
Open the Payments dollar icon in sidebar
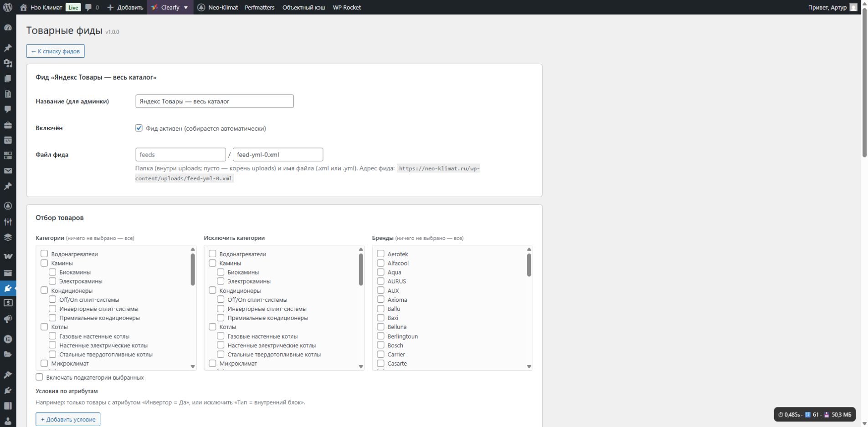click(8, 303)
